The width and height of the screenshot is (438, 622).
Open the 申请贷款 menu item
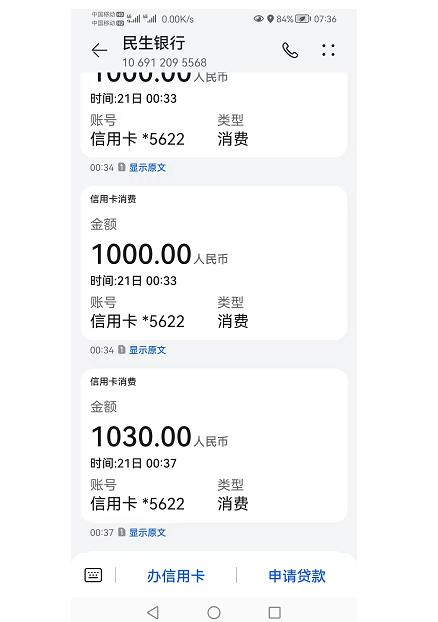(297, 576)
